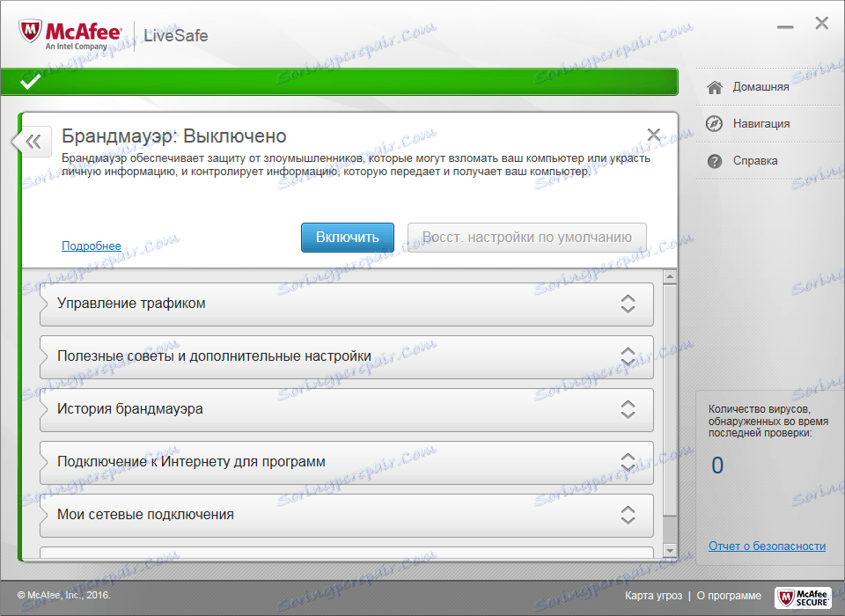845x616 pixels.
Task: Click the McAfee shield logo
Action: pos(30,32)
